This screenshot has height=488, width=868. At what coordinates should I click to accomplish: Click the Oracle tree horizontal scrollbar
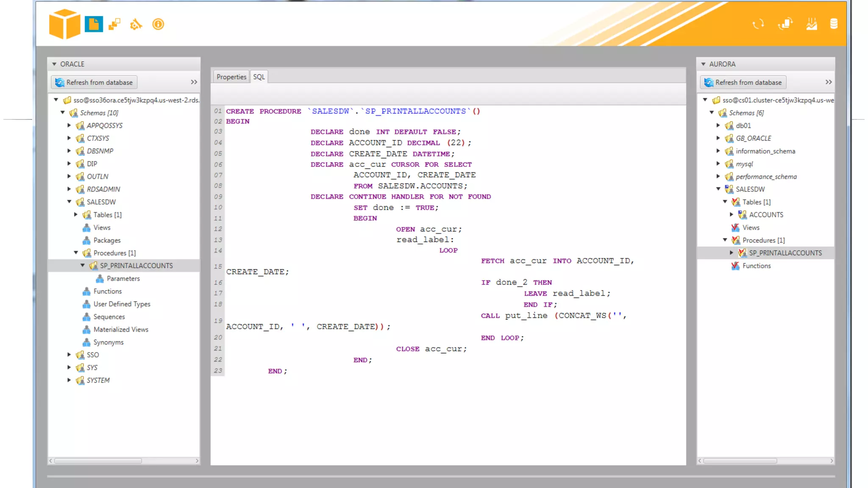point(98,460)
